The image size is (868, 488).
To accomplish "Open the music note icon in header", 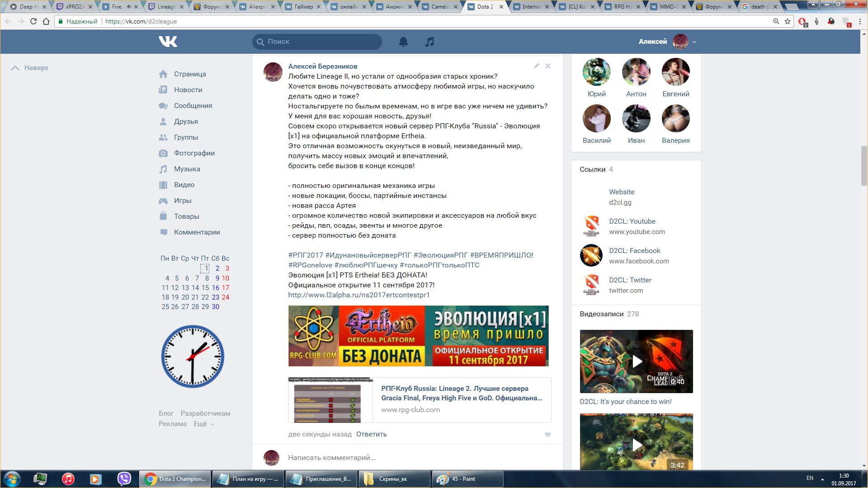I will (429, 42).
